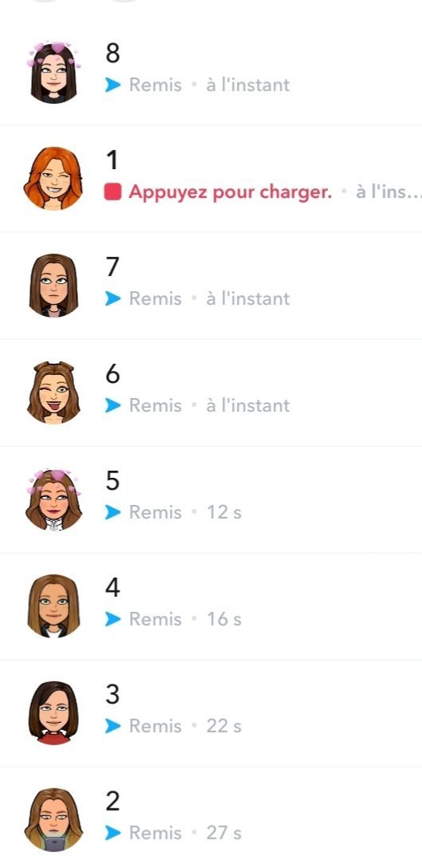Image resolution: width=422 pixels, height=868 pixels.
Task: Select the chat titled 6
Action: (x=211, y=393)
